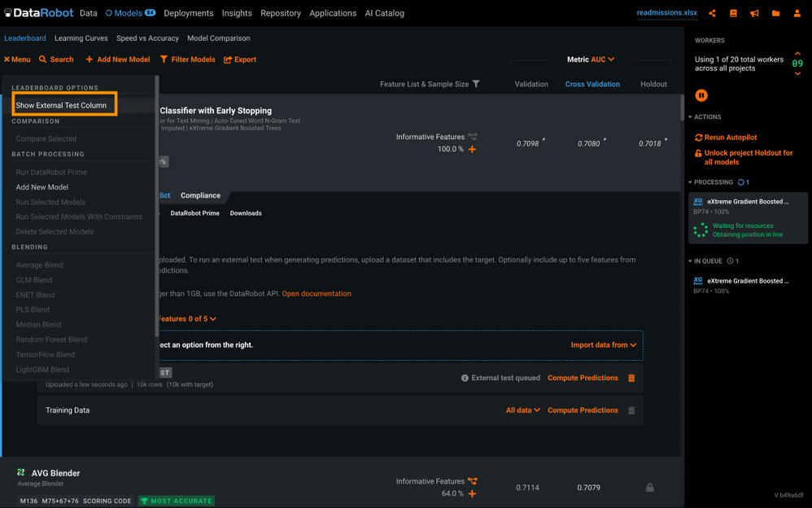
Task: Open the projects folder icon
Action: [775, 14]
